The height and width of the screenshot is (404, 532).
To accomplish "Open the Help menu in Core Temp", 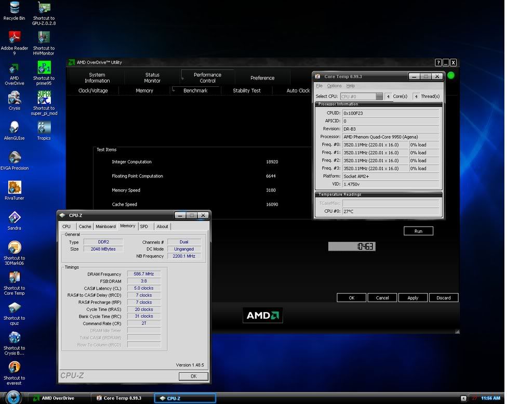I will click(351, 86).
